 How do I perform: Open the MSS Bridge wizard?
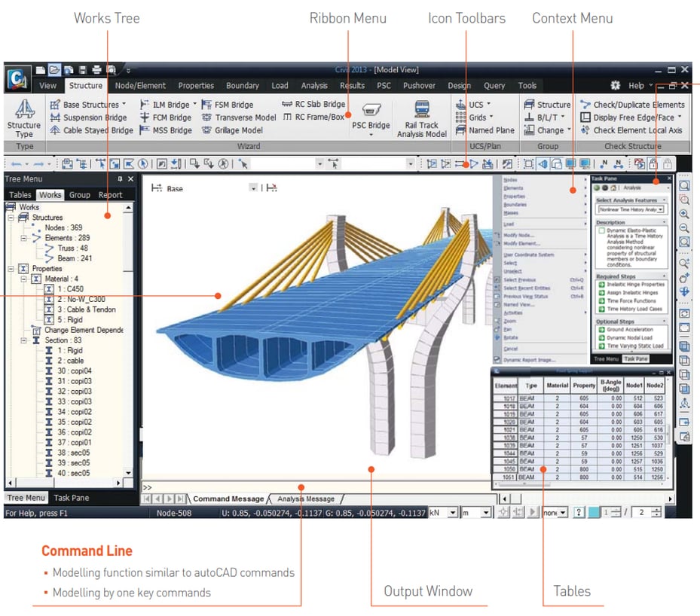[166, 130]
